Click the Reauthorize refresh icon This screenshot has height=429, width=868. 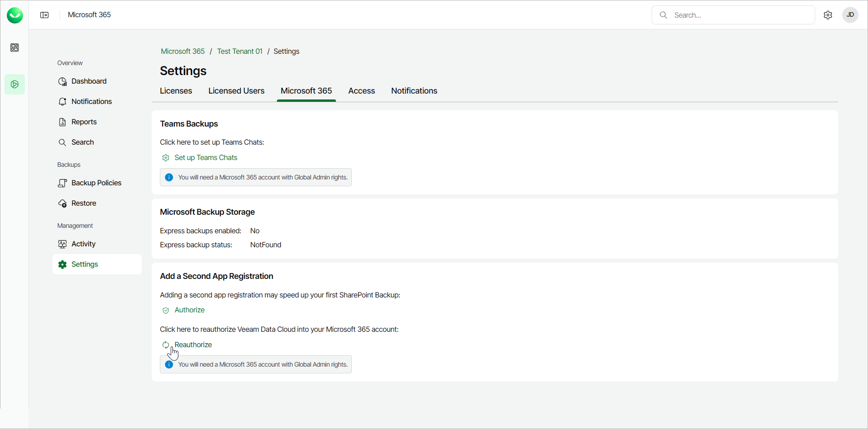click(x=166, y=345)
